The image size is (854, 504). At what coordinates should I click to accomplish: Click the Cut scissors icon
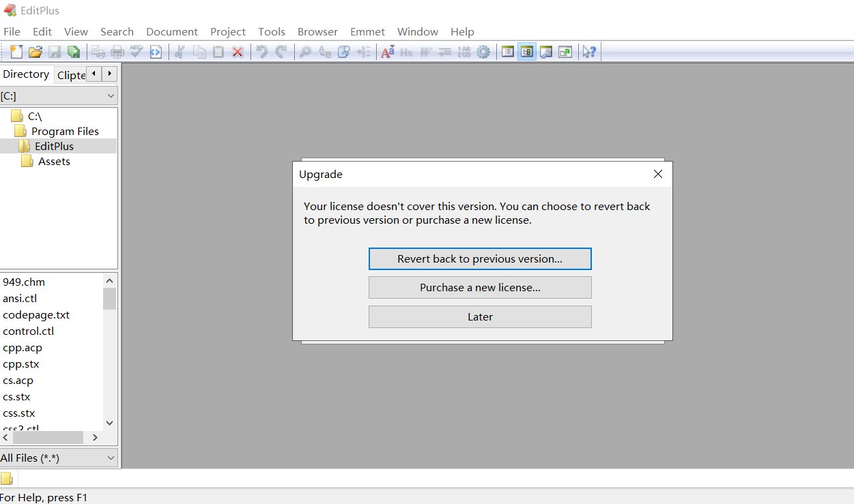click(x=180, y=52)
